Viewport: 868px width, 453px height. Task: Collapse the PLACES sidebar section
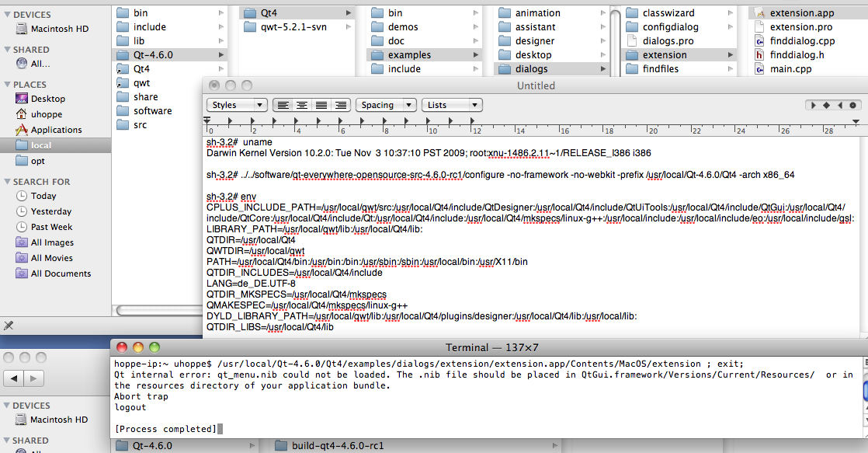(7, 84)
